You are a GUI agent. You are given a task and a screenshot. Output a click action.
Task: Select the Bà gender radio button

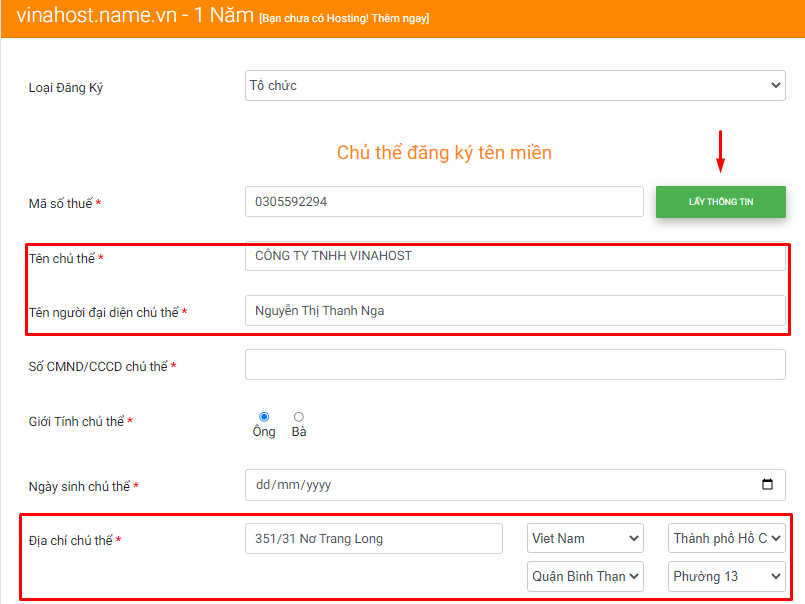point(299,417)
